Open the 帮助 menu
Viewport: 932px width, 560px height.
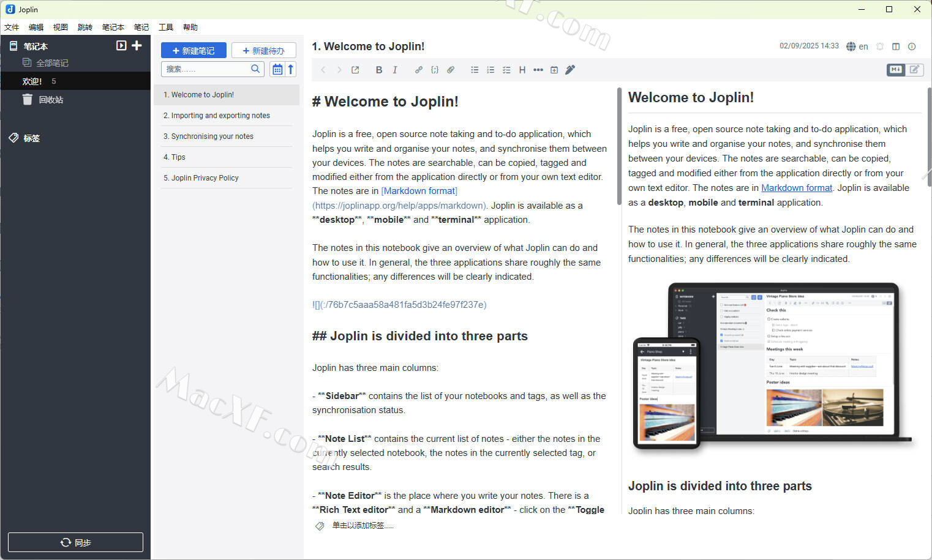coord(190,27)
